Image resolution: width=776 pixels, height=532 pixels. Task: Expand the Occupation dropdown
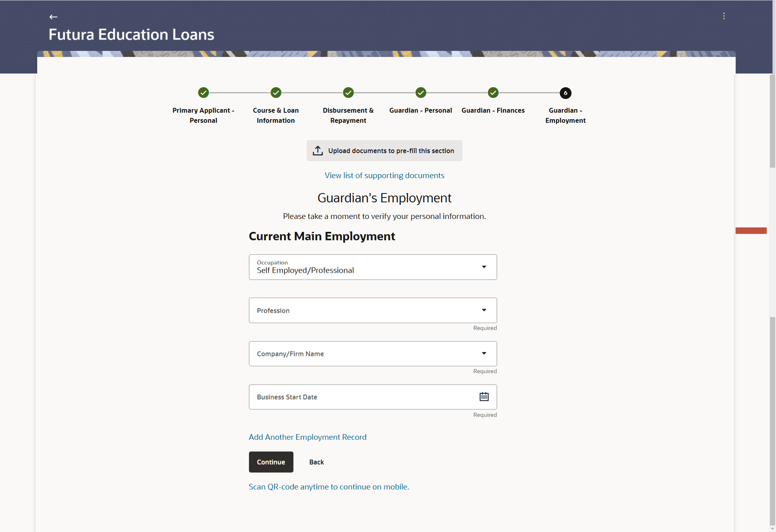coord(484,267)
